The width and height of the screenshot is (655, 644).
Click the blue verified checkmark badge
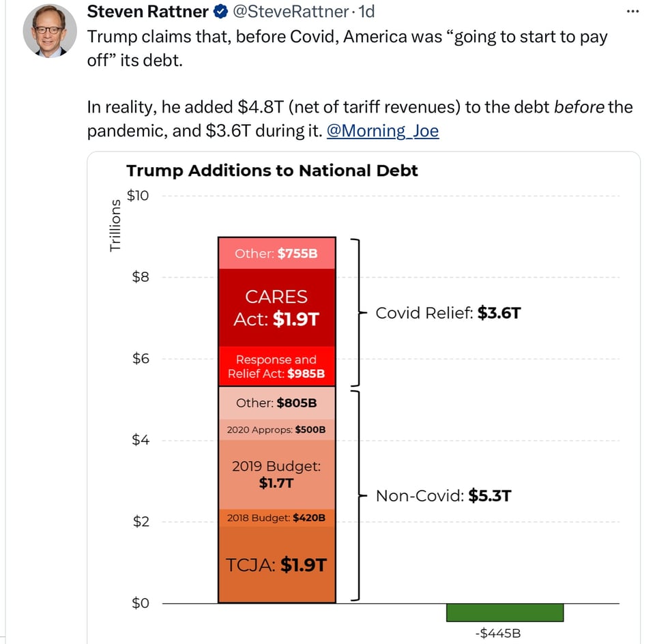pyautogui.click(x=220, y=12)
